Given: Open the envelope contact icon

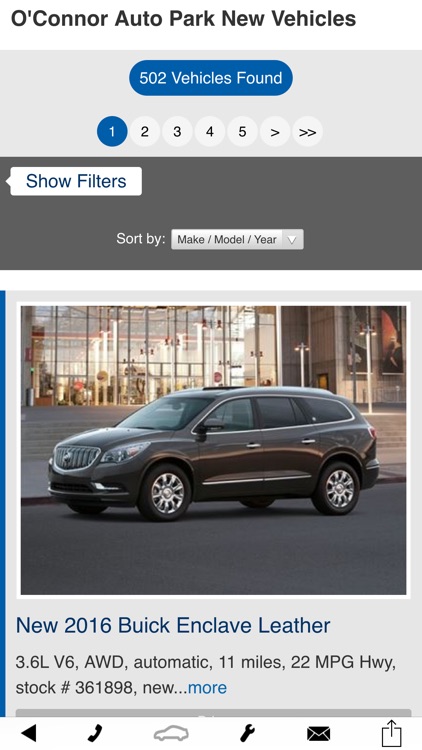Looking at the screenshot, I should [318, 733].
